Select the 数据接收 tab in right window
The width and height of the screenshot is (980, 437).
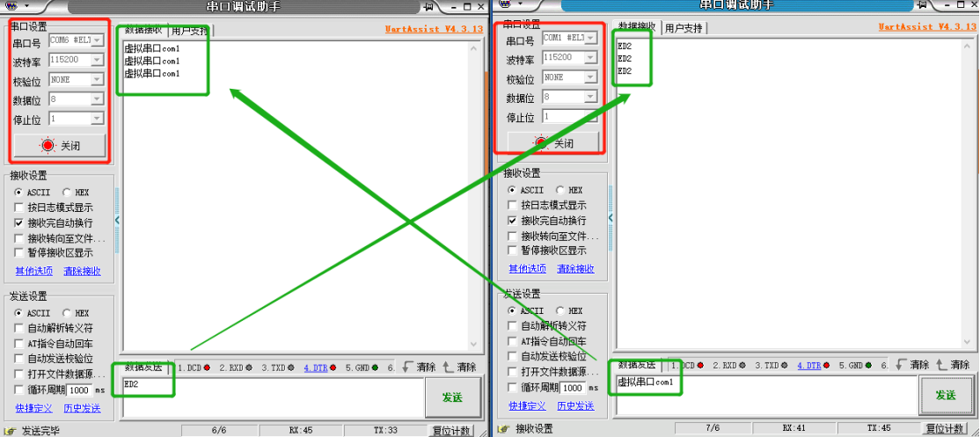tap(639, 27)
